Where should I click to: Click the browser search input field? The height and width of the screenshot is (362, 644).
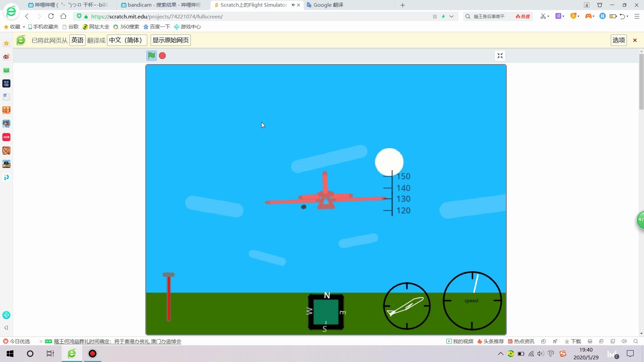[x=490, y=16]
